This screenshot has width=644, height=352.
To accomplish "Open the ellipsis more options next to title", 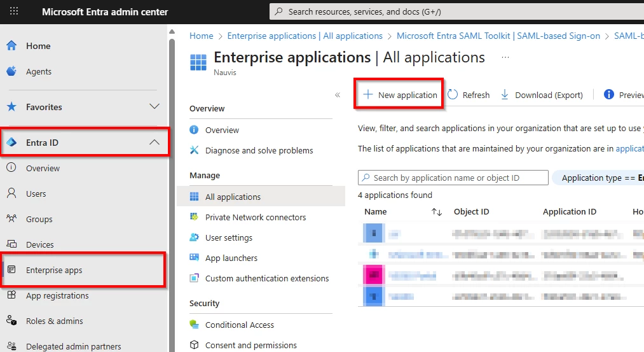I will [x=505, y=57].
